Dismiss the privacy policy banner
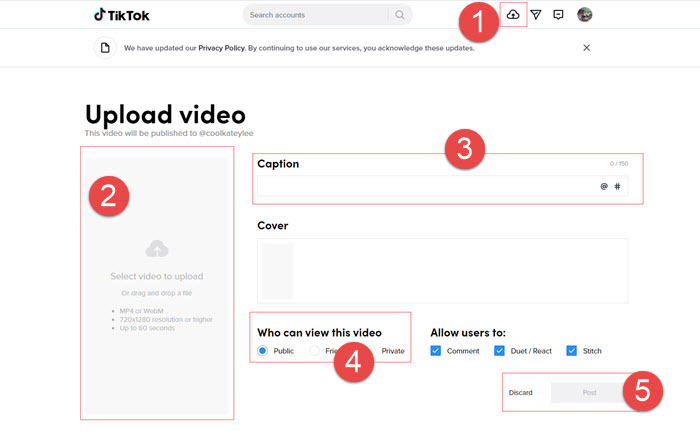Screen dimensions: 700x431 click(586, 48)
